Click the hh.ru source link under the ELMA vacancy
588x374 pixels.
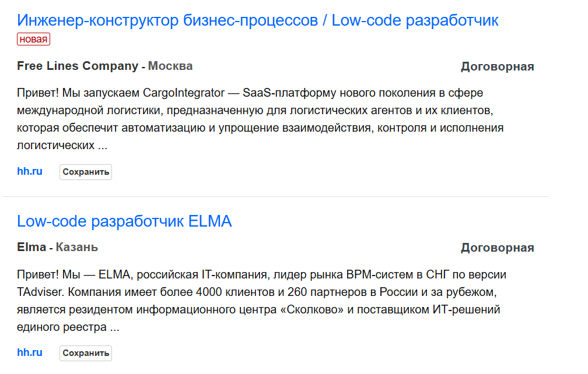click(29, 352)
